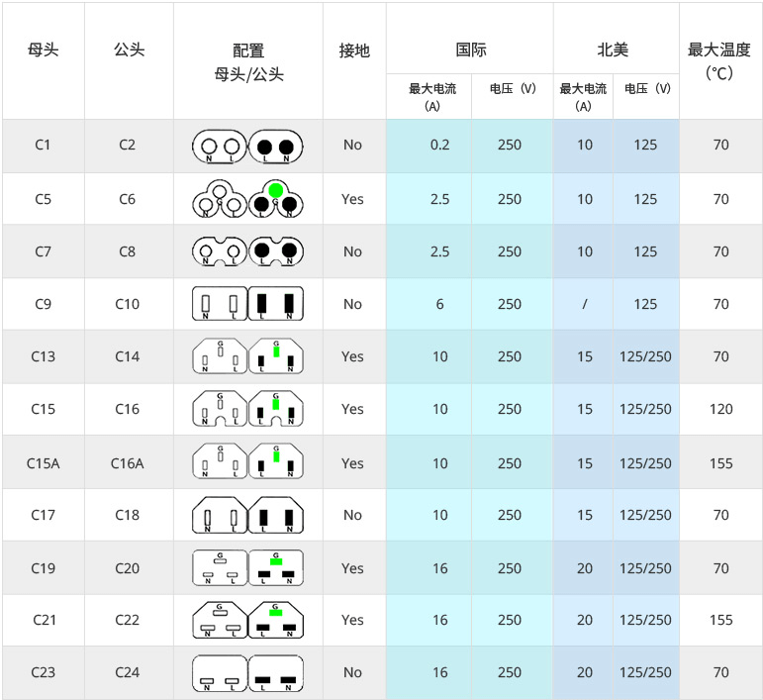Click the 20 current value in C19 row
The image size is (763, 700).
click(x=585, y=568)
